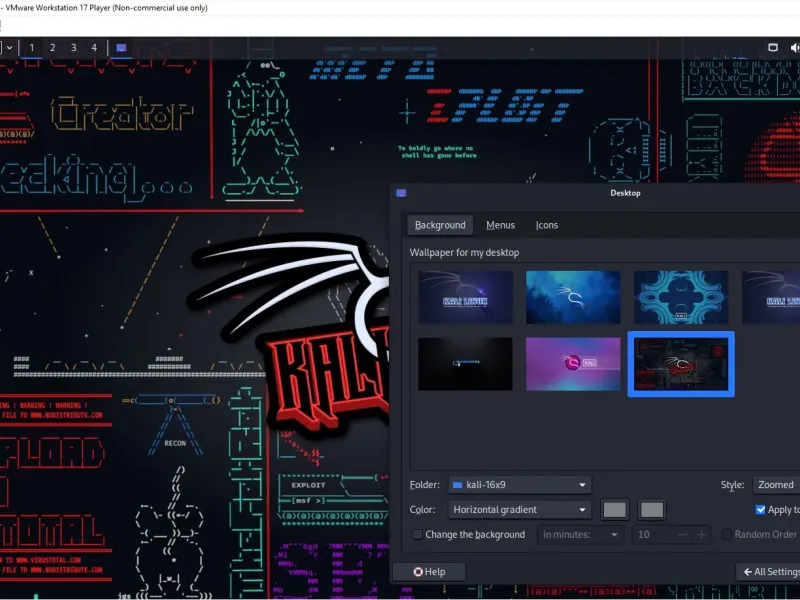
Task: Open the Menus tab
Action: (500, 225)
